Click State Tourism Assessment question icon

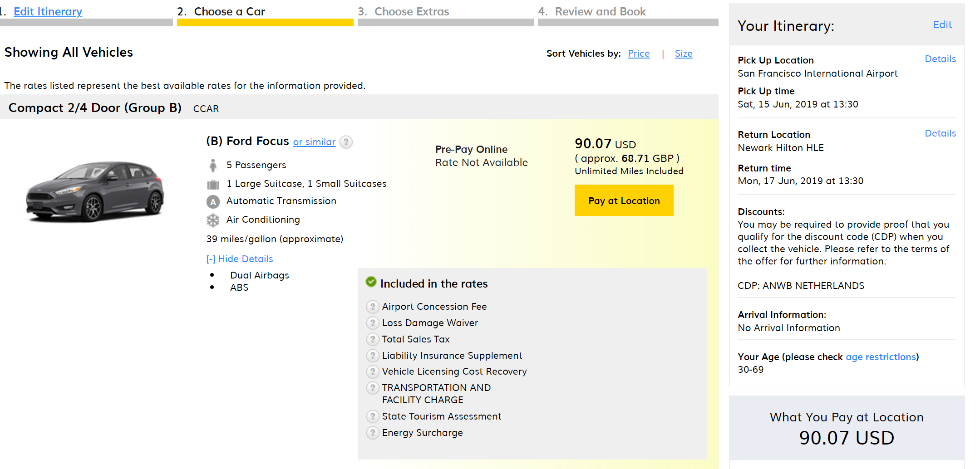372,416
